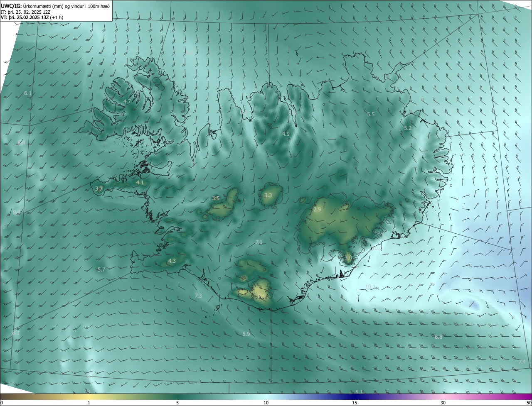Click the 4.3 value on the southwest peninsula
The height and width of the screenshot is (406, 532).
[172, 261]
